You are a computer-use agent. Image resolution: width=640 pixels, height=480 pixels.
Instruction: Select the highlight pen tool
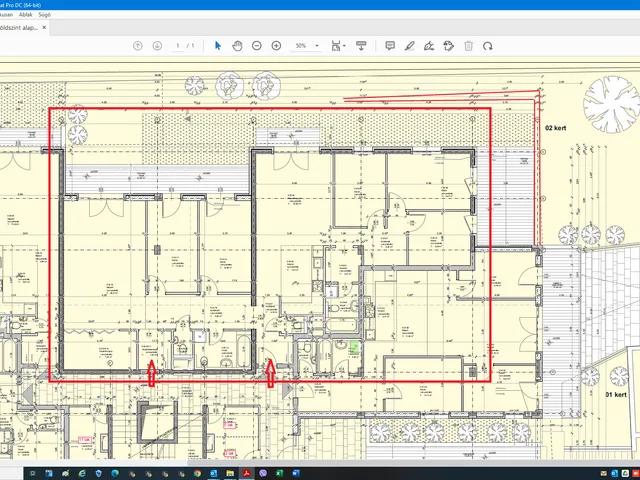409,46
